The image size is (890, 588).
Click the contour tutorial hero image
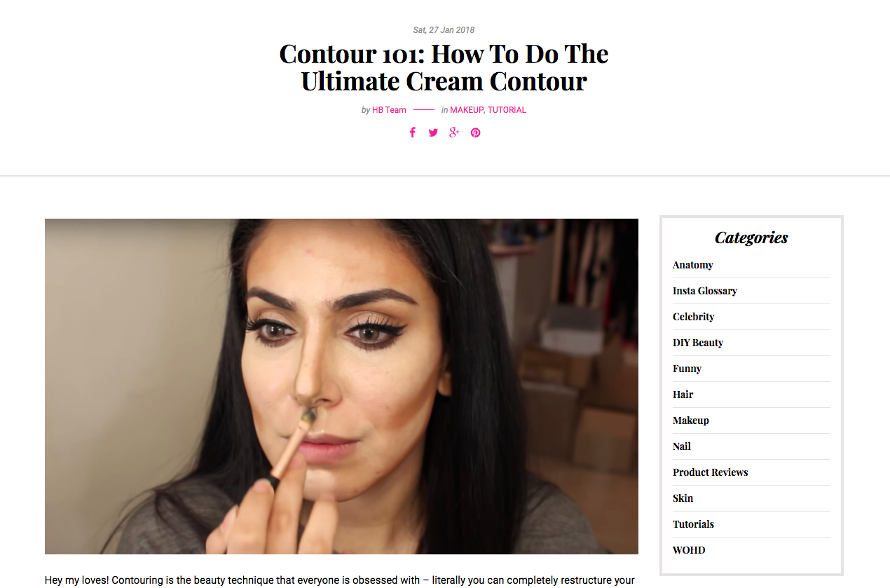[341, 386]
